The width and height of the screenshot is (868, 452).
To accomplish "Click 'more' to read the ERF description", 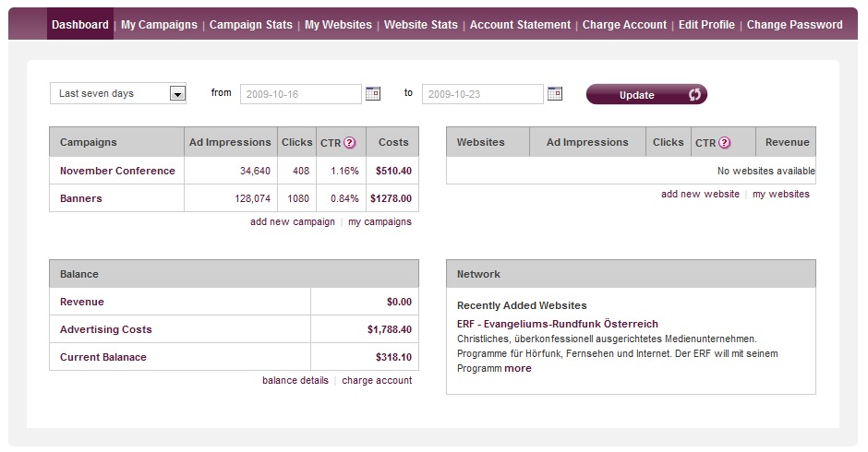I will [518, 368].
